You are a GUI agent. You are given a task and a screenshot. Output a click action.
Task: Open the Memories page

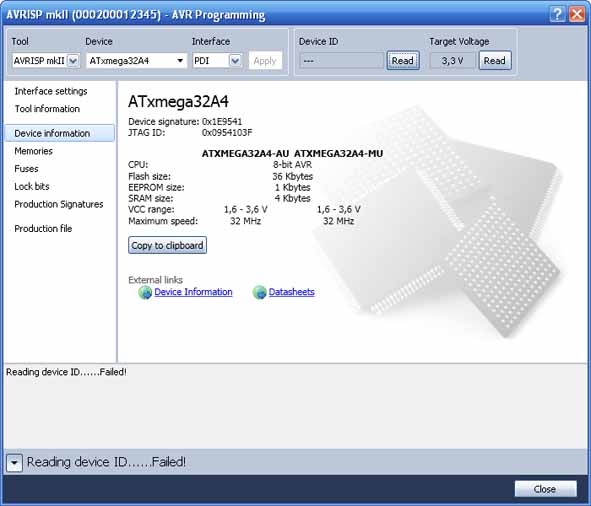34,151
